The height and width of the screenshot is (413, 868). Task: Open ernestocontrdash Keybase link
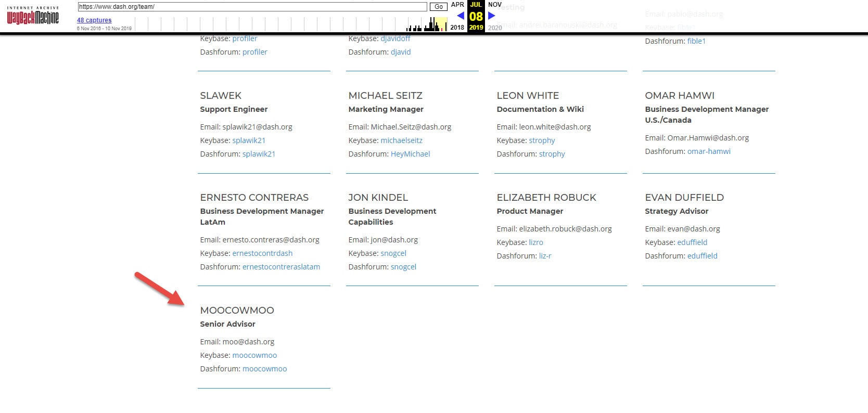point(262,253)
